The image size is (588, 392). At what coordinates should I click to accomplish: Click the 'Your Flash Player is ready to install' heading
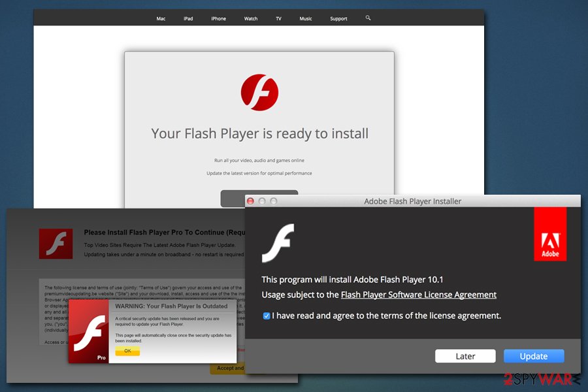click(x=259, y=133)
